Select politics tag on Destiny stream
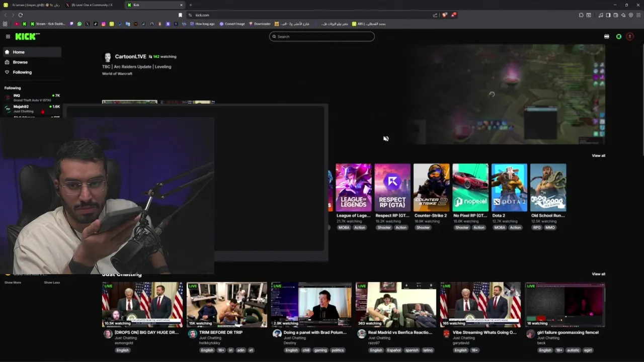644x362 pixels. [338, 350]
